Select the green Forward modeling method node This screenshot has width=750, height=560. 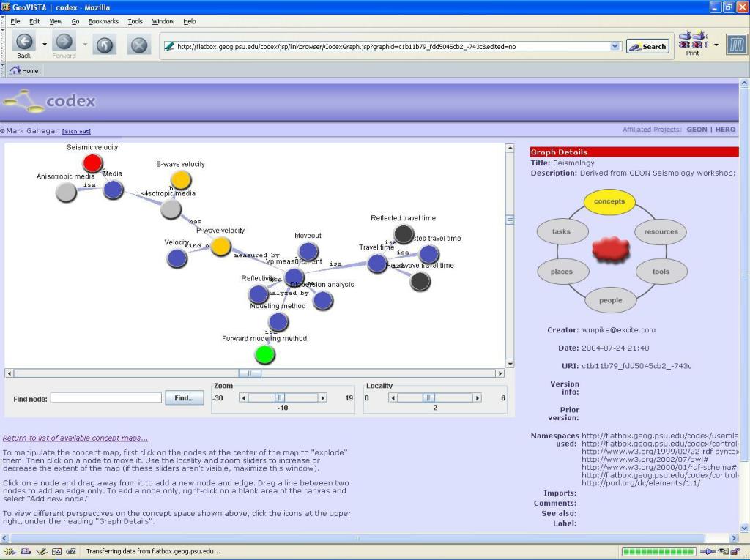[264, 355]
